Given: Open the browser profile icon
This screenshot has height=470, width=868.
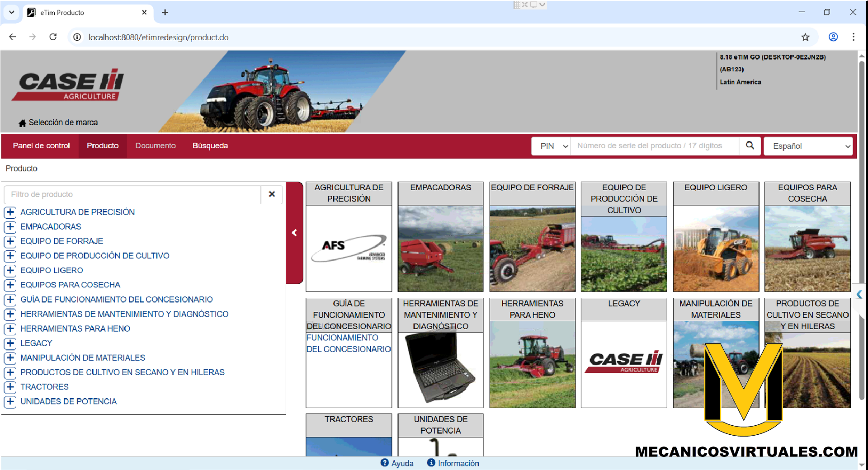Looking at the screenshot, I should 833,37.
